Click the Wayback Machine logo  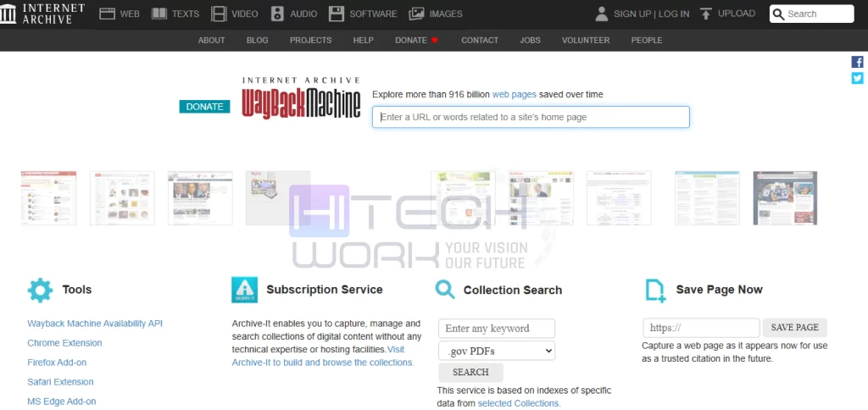[x=301, y=98]
